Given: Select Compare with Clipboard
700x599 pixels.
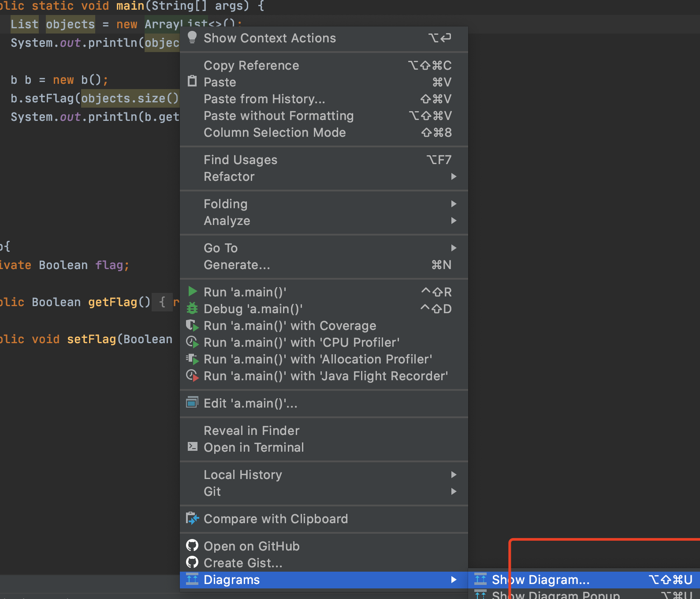Looking at the screenshot, I should click(324, 519).
